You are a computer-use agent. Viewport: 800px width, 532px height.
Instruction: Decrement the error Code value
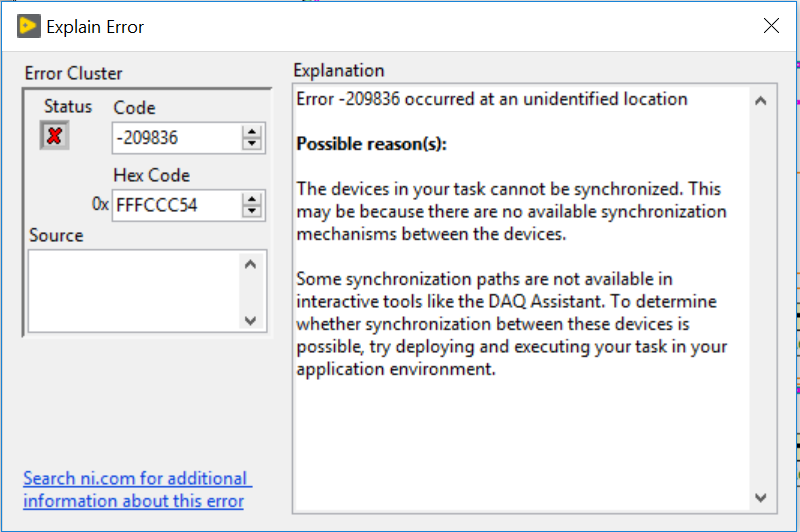pos(252,144)
